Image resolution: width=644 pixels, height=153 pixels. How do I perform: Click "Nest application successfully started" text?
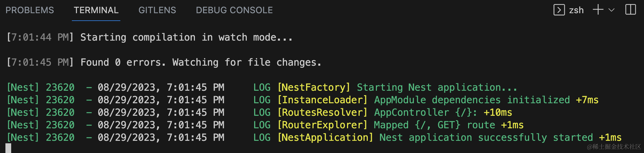[x=486, y=137]
